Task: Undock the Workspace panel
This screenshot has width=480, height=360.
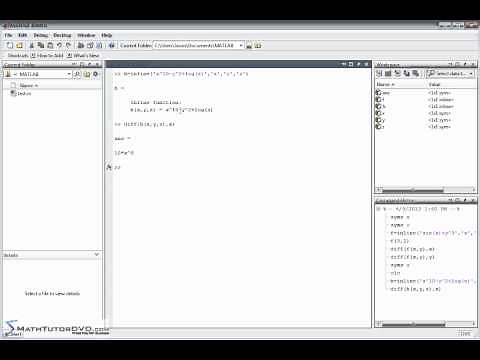Action: point(465,64)
